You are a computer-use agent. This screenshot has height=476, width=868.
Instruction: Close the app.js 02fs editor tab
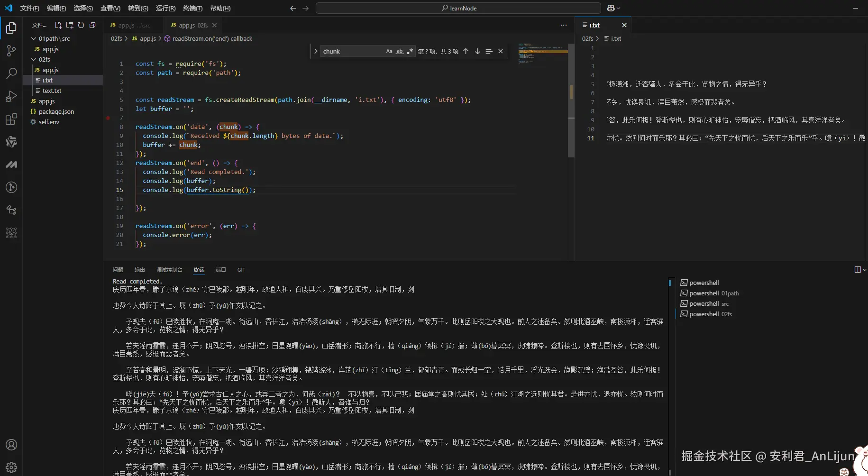[x=214, y=25]
